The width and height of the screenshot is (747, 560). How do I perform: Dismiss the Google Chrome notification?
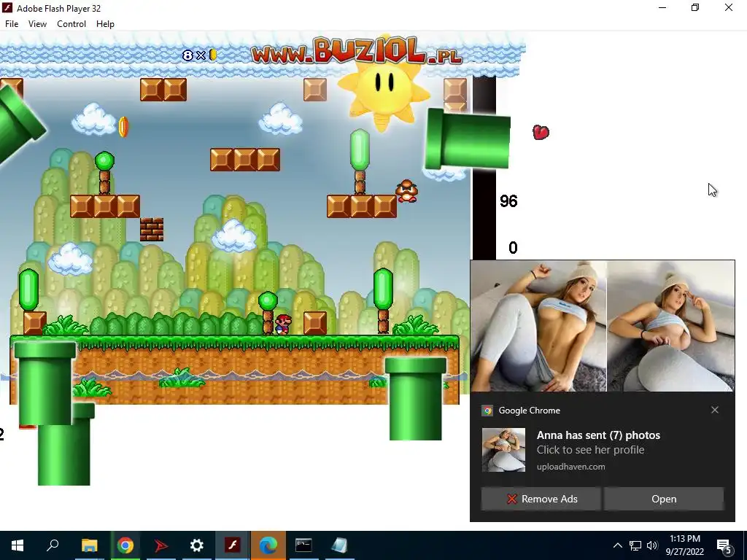[715, 410]
